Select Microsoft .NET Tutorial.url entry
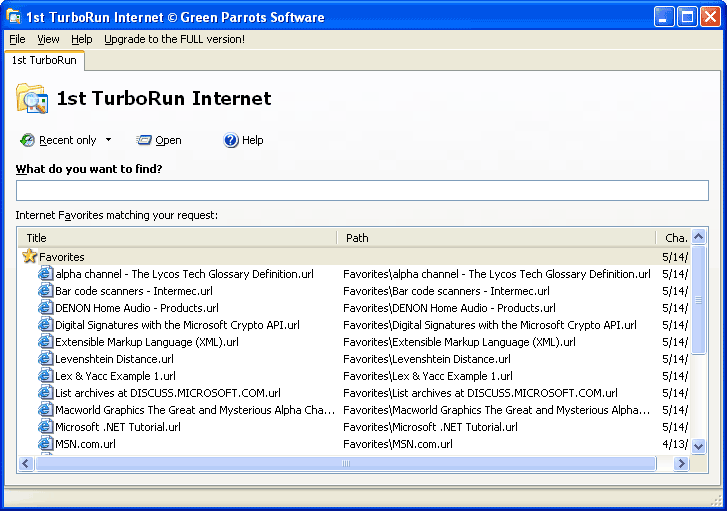Screen dimensions: 727x511 (118, 427)
